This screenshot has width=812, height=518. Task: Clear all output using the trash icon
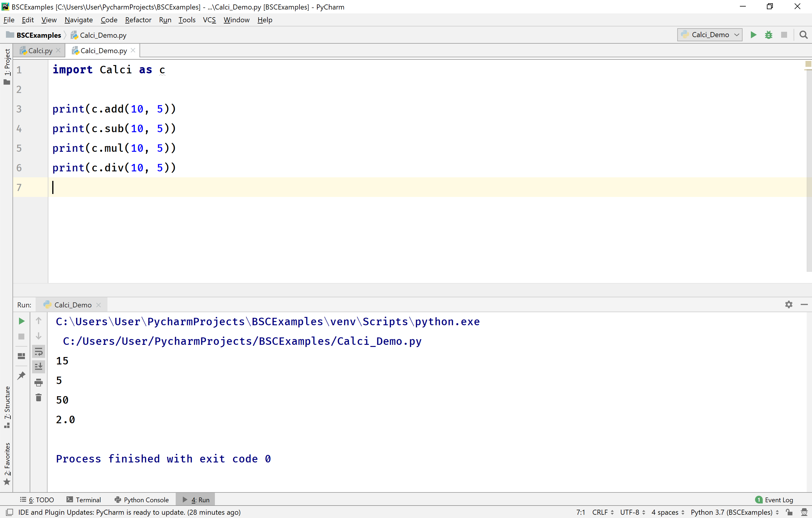pyautogui.click(x=39, y=397)
